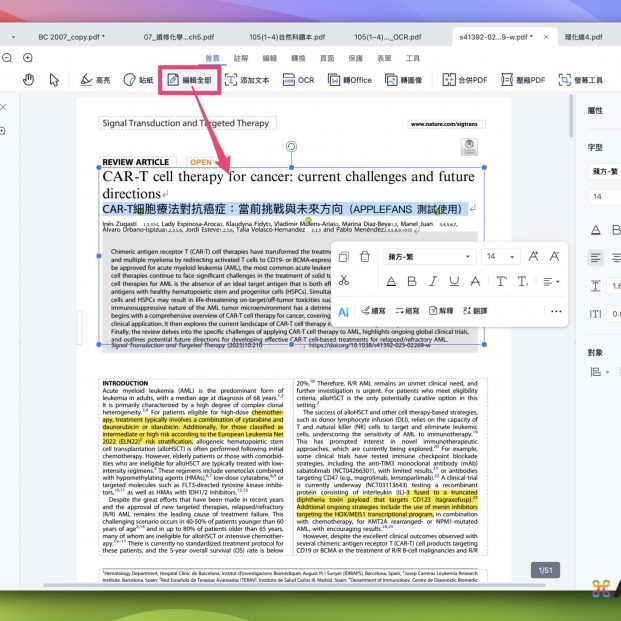The height and width of the screenshot is (621, 621).
Task: Click the 添加文本 (Add Text) tool
Action: (x=246, y=79)
